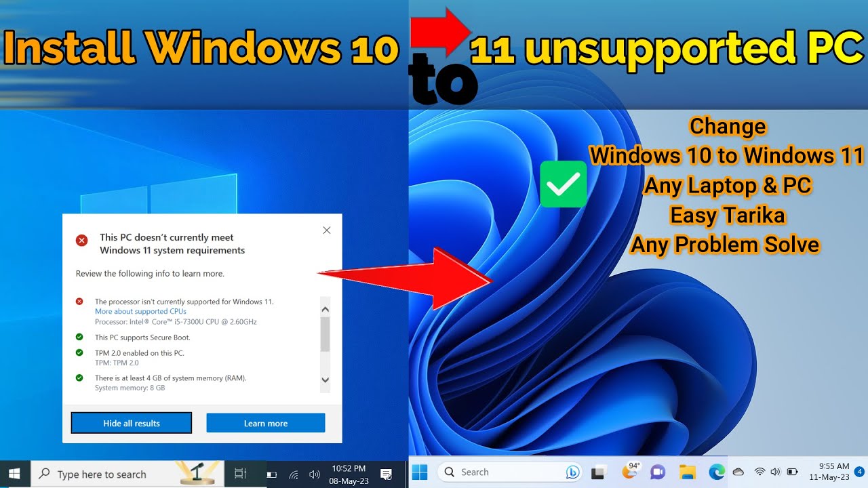Click the 'Learn more' button

click(x=266, y=423)
